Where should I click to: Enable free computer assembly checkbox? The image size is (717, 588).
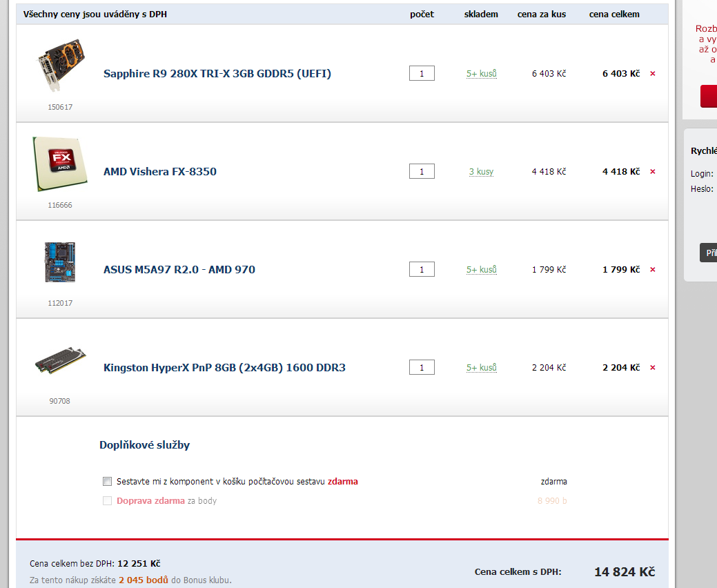point(107,482)
